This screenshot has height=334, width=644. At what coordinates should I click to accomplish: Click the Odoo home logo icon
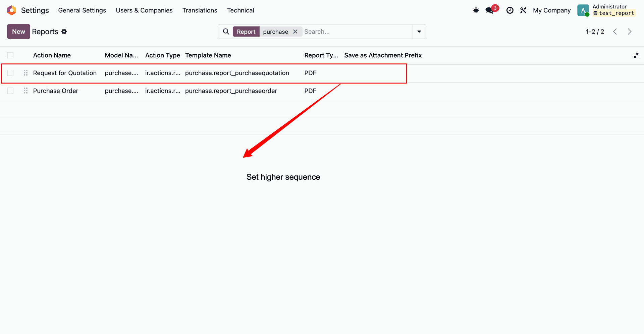(x=12, y=10)
